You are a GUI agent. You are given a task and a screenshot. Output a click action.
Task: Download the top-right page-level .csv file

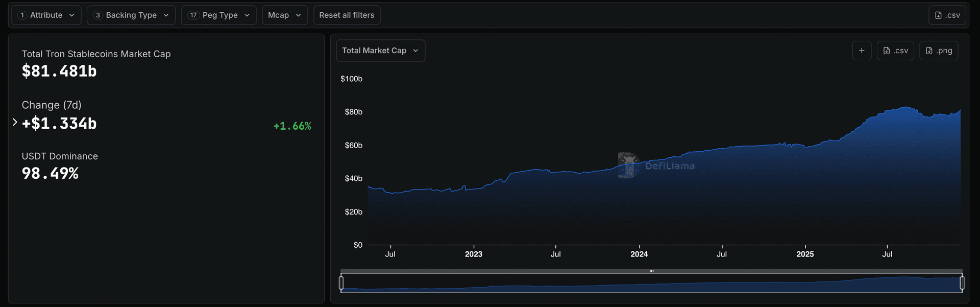(948, 15)
